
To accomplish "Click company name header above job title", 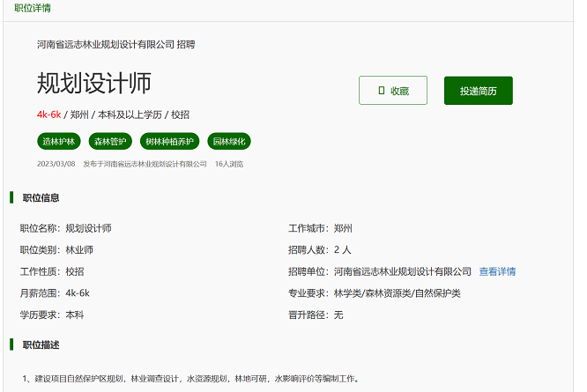I will click(x=123, y=44).
